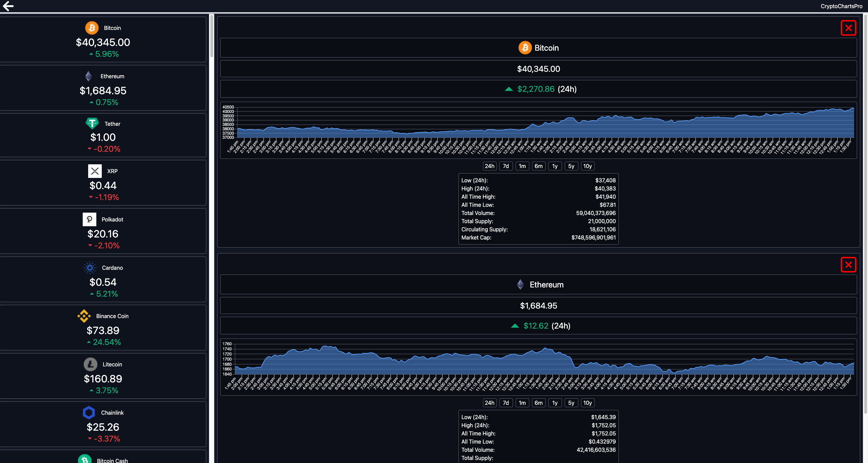Click the CryptoChartsPro title text
The image size is (868, 463).
(x=841, y=6)
